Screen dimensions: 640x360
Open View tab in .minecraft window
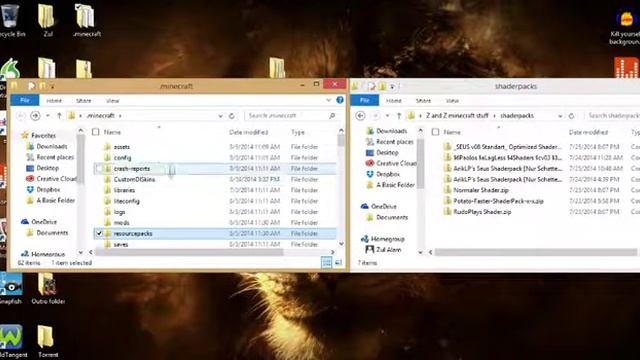113,100
